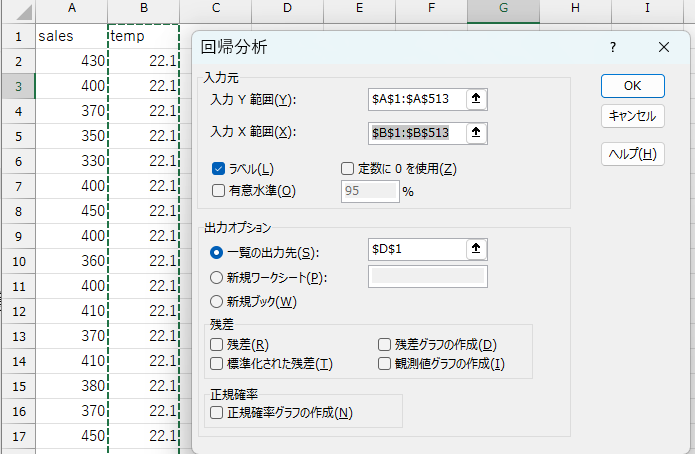Check 正規確率グラフの作成 checkbox

(217, 412)
